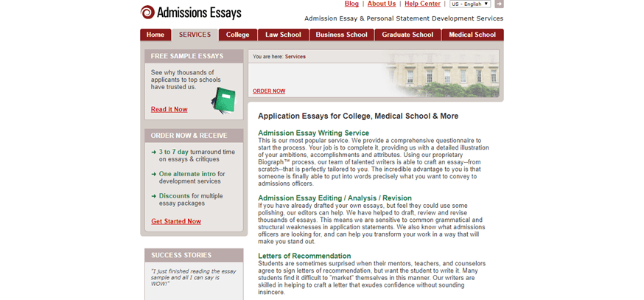
Task: Open the College tab
Action: 238,35
